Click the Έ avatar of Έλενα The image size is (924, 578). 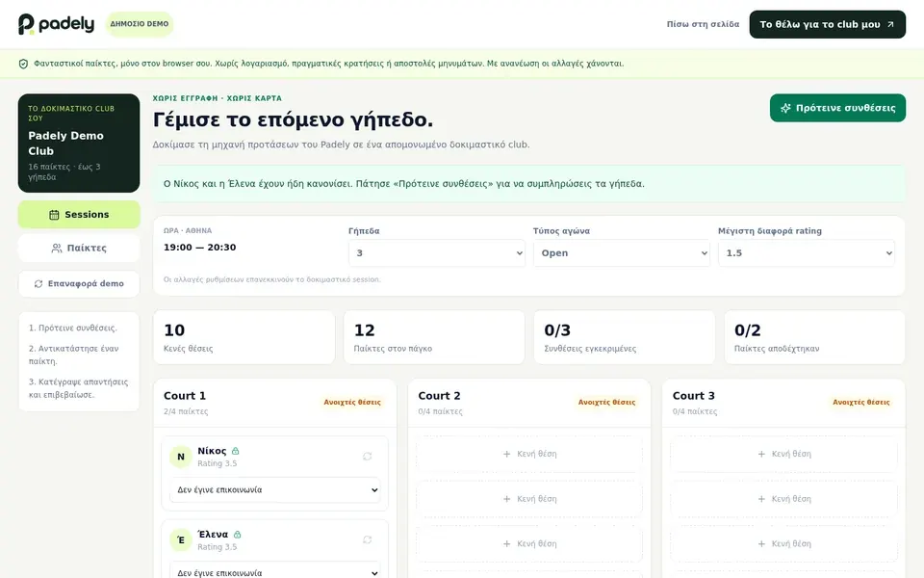(181, 540)
